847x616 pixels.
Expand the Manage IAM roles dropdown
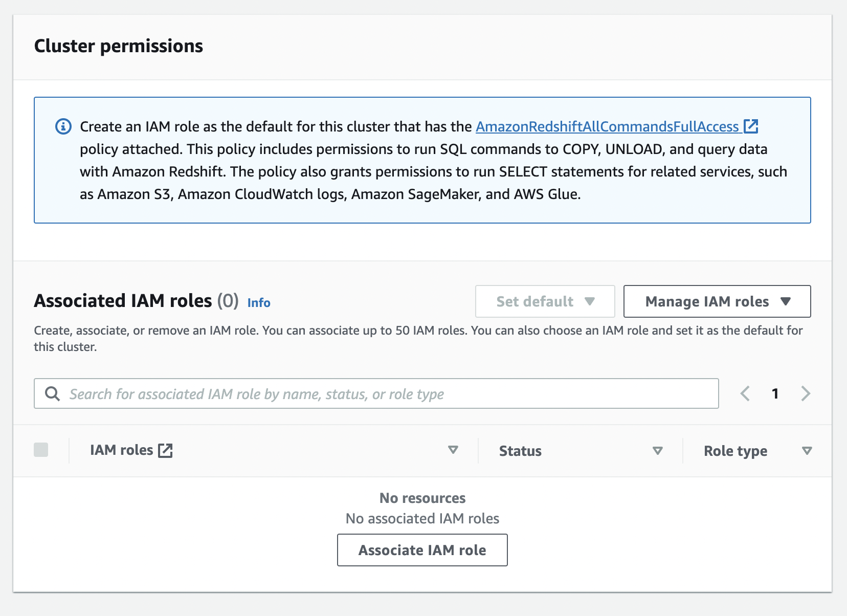(717, 301)
